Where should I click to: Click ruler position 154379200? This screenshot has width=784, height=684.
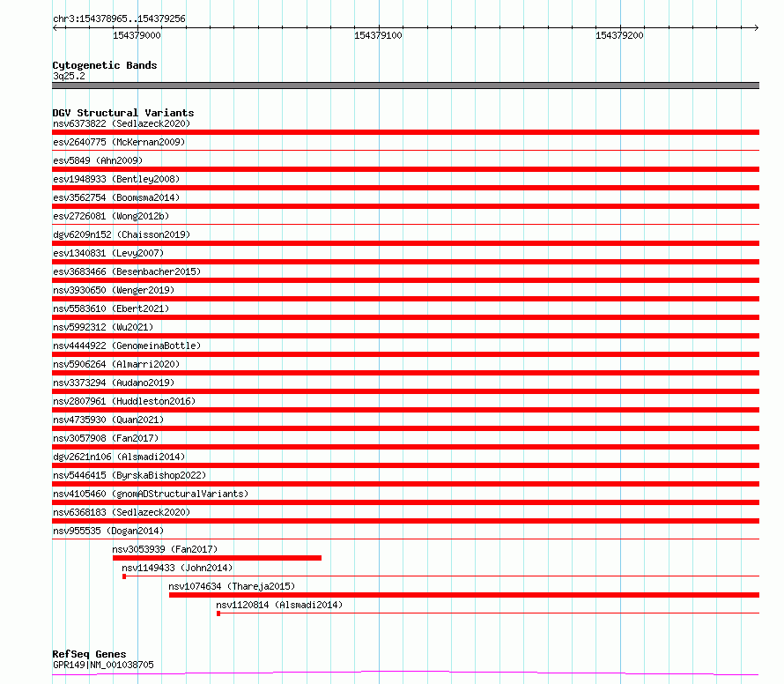click(619, 35)
